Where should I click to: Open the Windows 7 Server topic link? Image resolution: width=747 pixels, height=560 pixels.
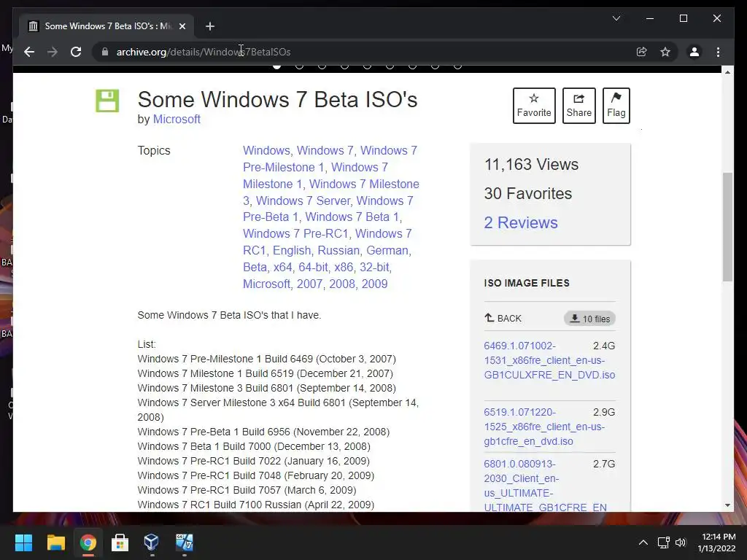303,201
